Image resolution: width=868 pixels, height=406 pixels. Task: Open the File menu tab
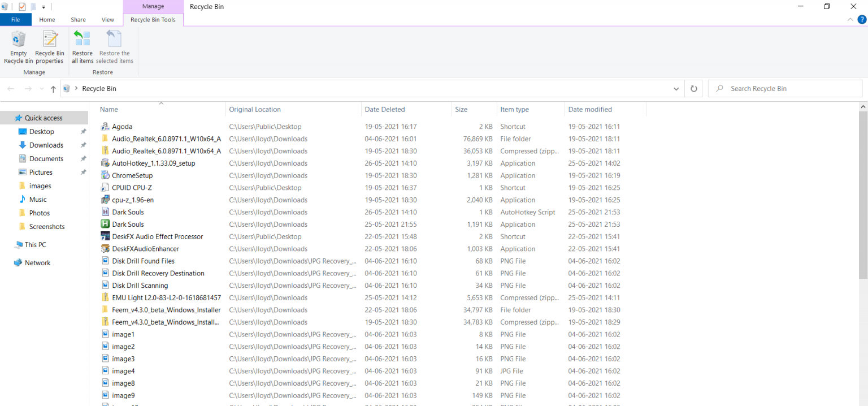16,20
